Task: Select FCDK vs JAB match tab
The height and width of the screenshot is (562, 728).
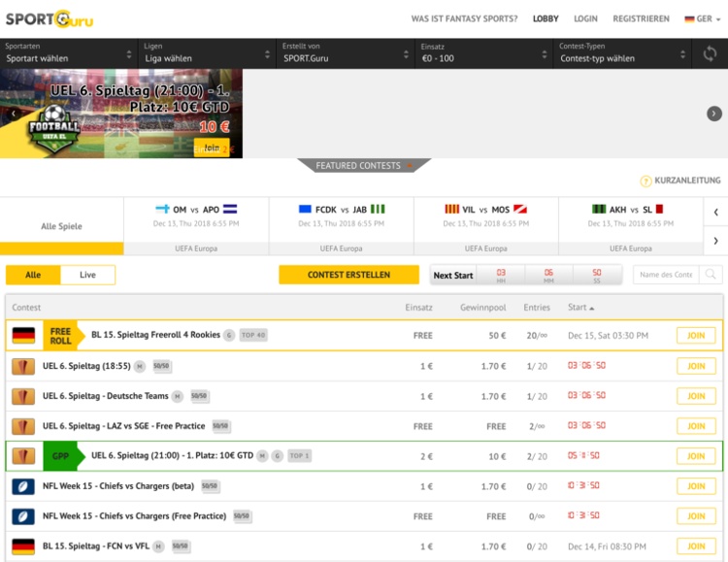Action: click(x=342, y=226)
